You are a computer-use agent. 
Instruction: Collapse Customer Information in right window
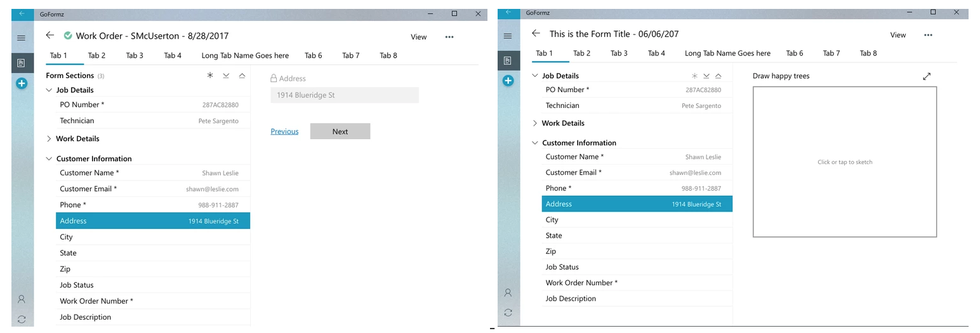click(535, 143)
